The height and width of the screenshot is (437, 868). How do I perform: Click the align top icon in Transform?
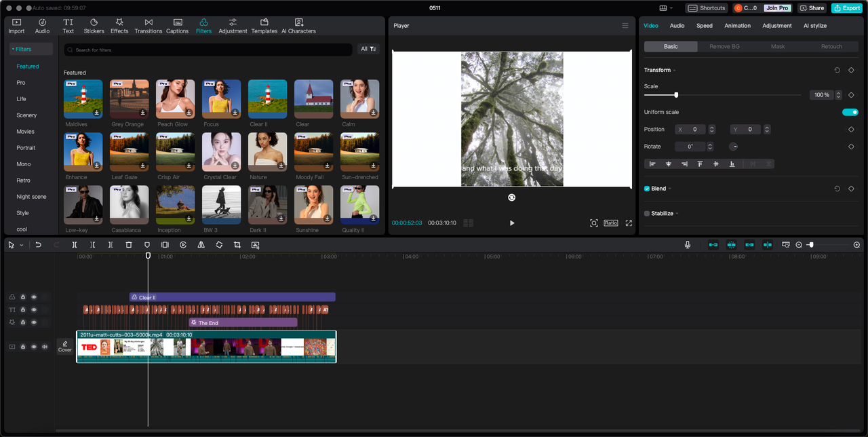pos(700,164)
